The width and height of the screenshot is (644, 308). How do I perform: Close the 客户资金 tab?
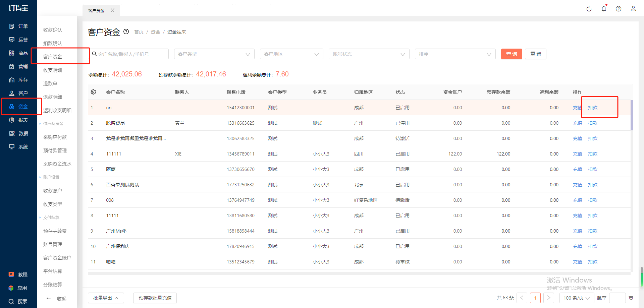(x=113, y=10)
